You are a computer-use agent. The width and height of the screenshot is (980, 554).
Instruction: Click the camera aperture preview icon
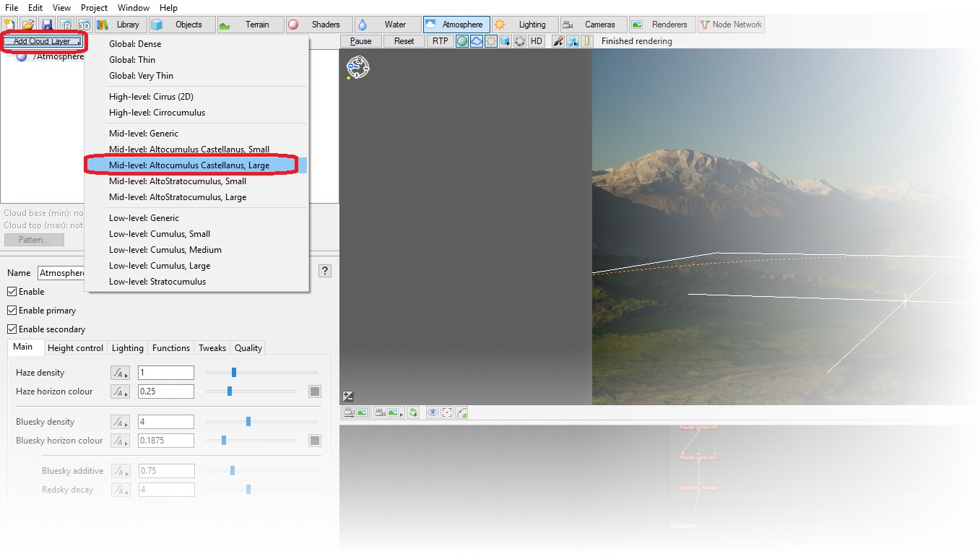point(520,41)
